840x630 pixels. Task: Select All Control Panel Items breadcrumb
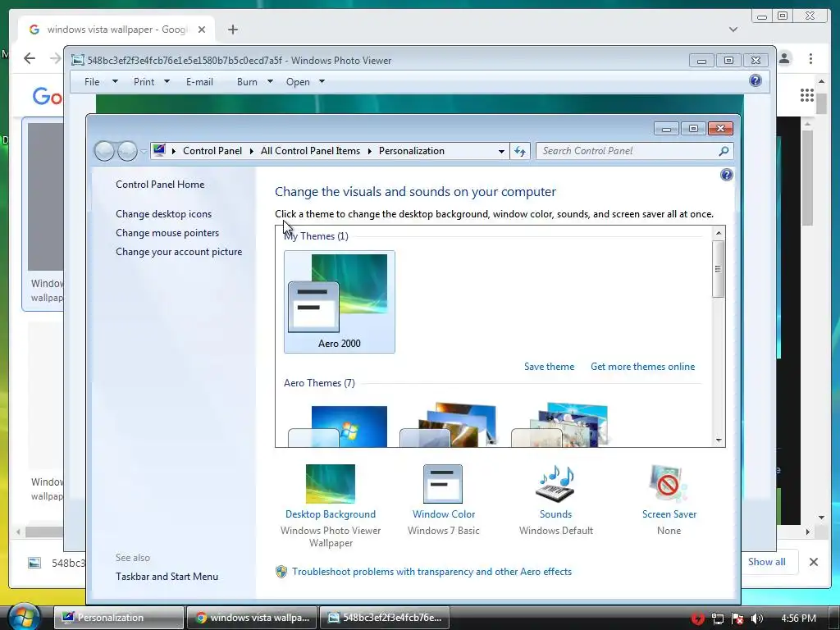pyautogui.click(x=310, y=151)
